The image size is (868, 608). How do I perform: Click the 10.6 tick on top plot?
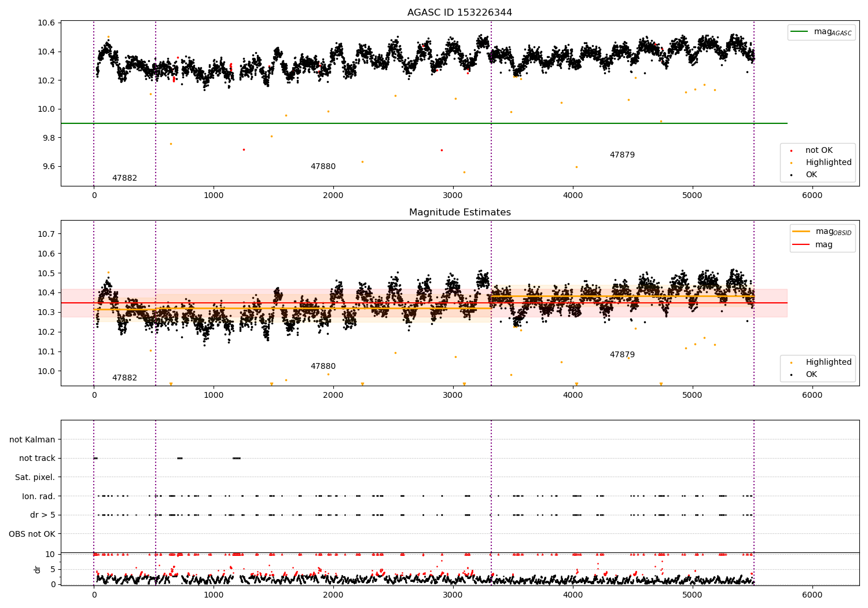tap(46, 23)
